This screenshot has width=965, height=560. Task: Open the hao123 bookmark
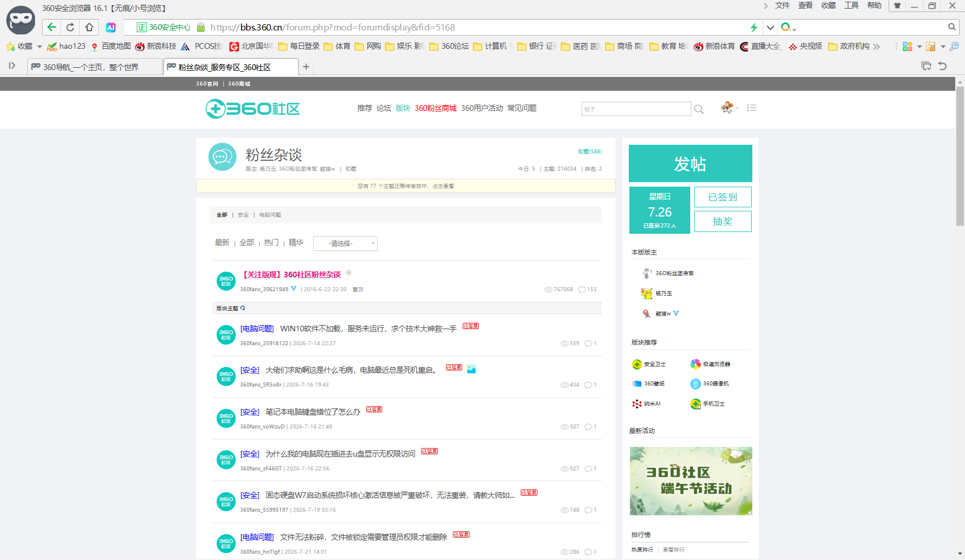coord(66,47)
